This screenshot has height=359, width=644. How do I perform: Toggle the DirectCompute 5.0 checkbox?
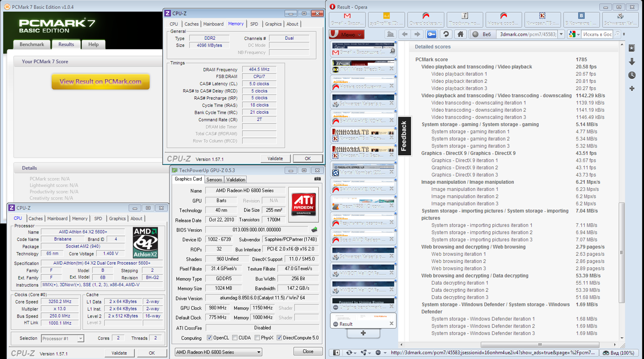pos(279,338)
